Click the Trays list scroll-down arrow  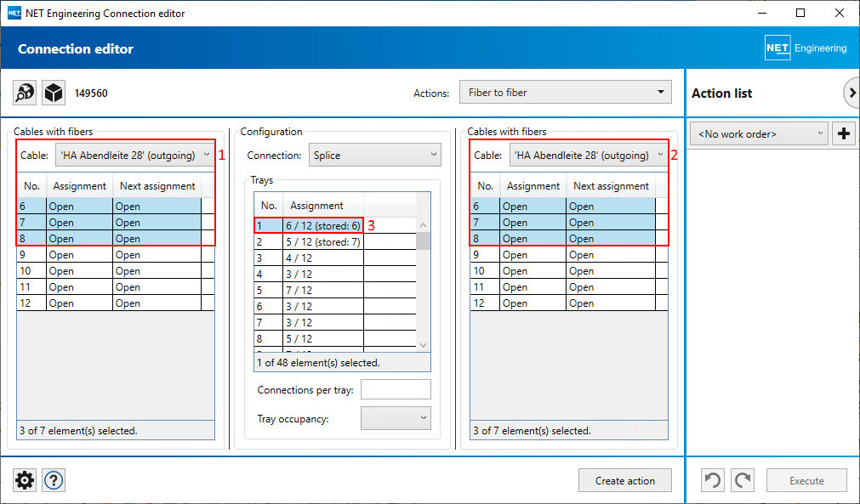click(423, 344)
